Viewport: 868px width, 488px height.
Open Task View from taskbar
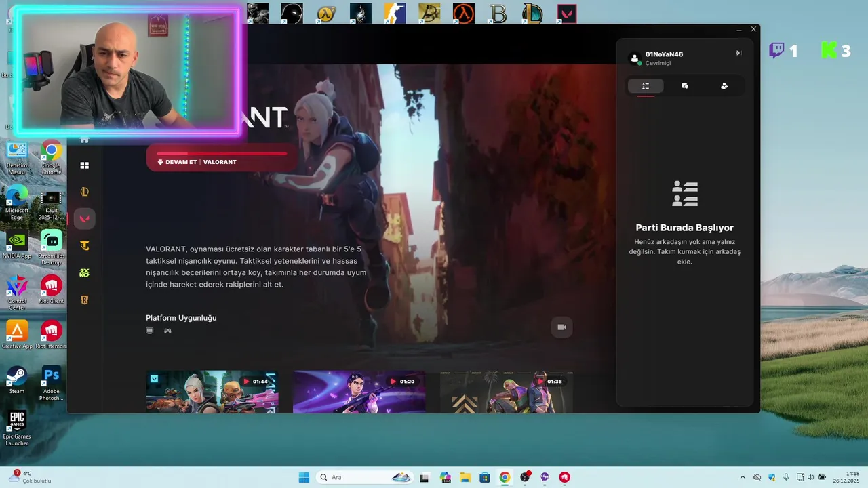(x=425, y=477)
